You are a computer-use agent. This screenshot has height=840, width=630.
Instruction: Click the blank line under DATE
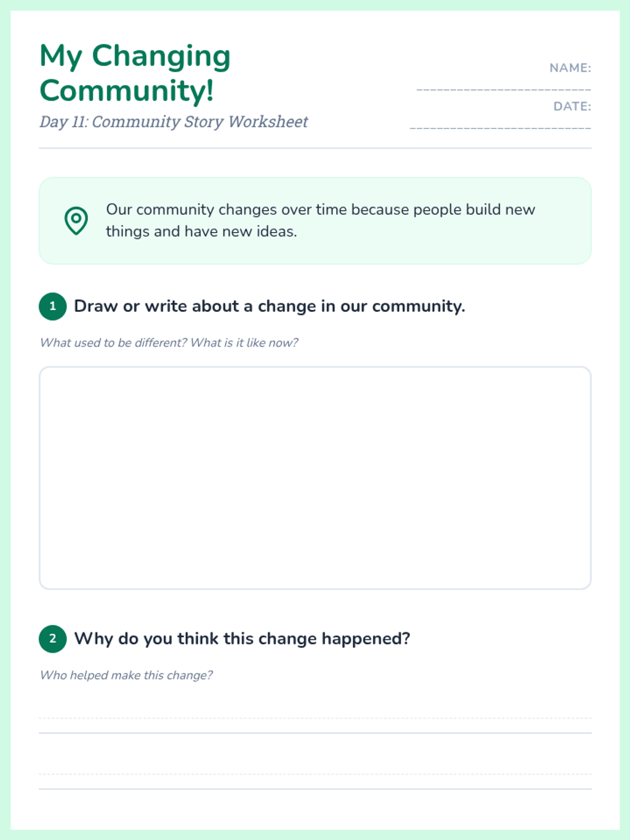500,128
